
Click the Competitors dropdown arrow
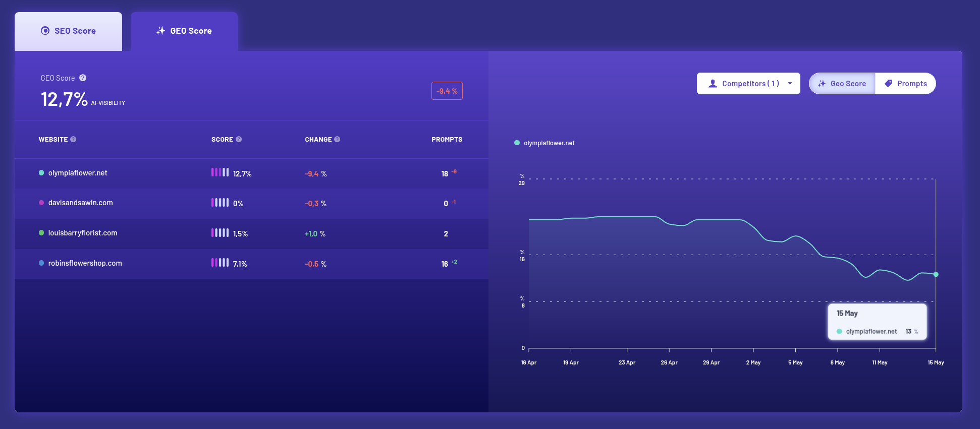click(x=790, y=84)
